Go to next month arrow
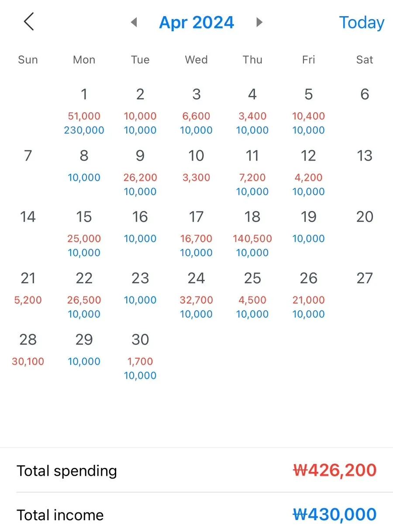The height and width of the screenshot is (532, 393). [x=259, y=22]
